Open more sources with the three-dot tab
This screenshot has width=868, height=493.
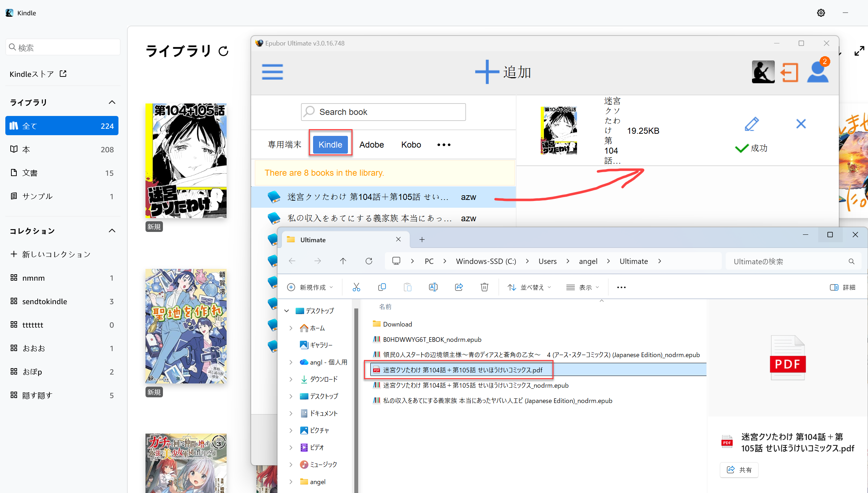tap(444, 145)
